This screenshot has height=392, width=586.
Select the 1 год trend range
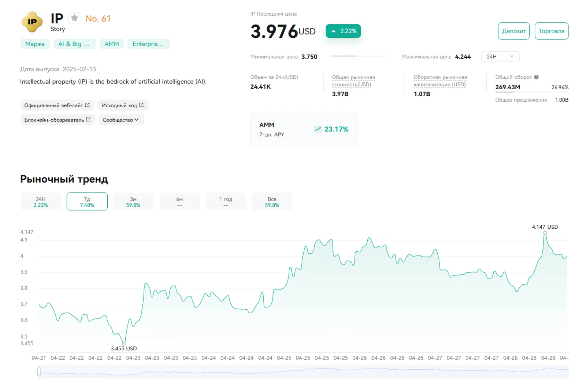pyautogui.click(x=226, y=202)
